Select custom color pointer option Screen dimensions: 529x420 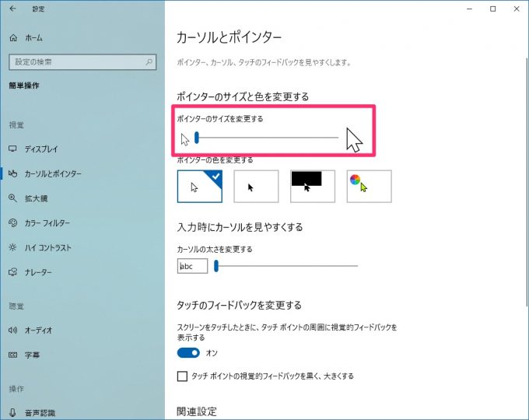tap(369, 186)
